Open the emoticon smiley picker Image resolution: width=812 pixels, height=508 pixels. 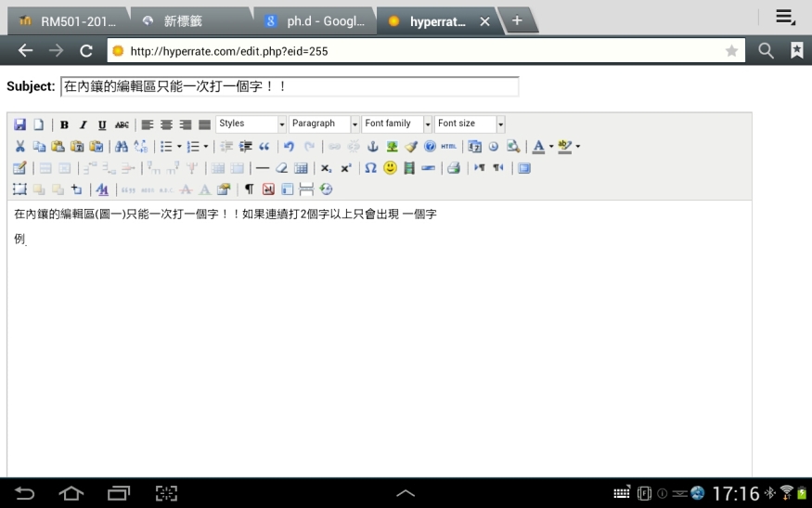(x=390, y=169)
